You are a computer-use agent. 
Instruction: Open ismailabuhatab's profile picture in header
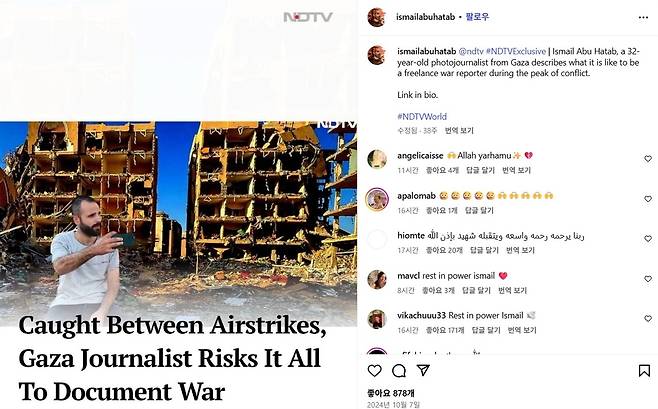(x=376, y=17)
